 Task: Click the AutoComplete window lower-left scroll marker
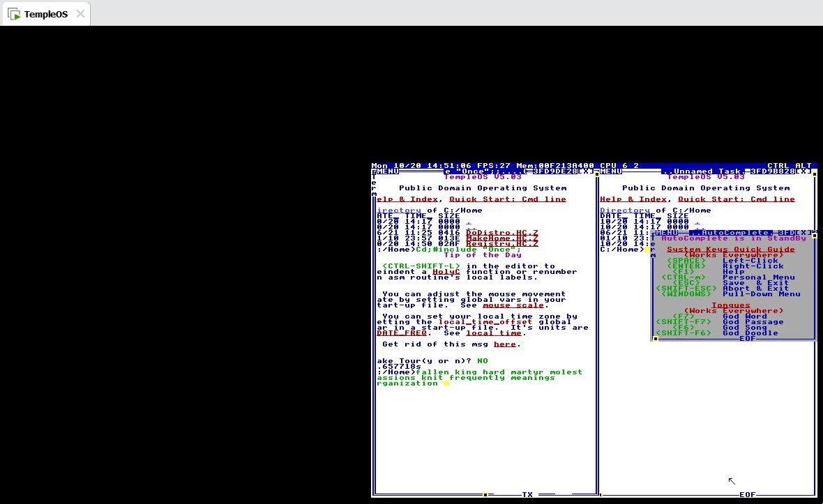(x=656, y=338)
